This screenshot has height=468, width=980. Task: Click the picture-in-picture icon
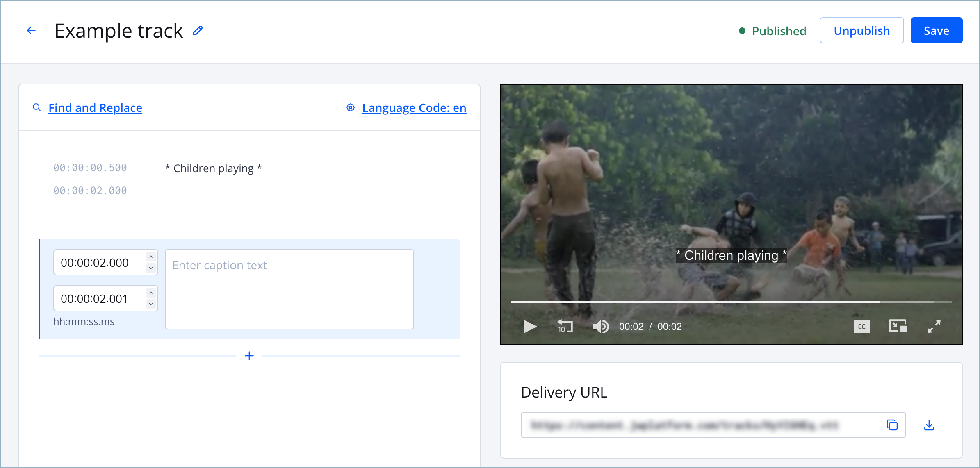point(897,325)
